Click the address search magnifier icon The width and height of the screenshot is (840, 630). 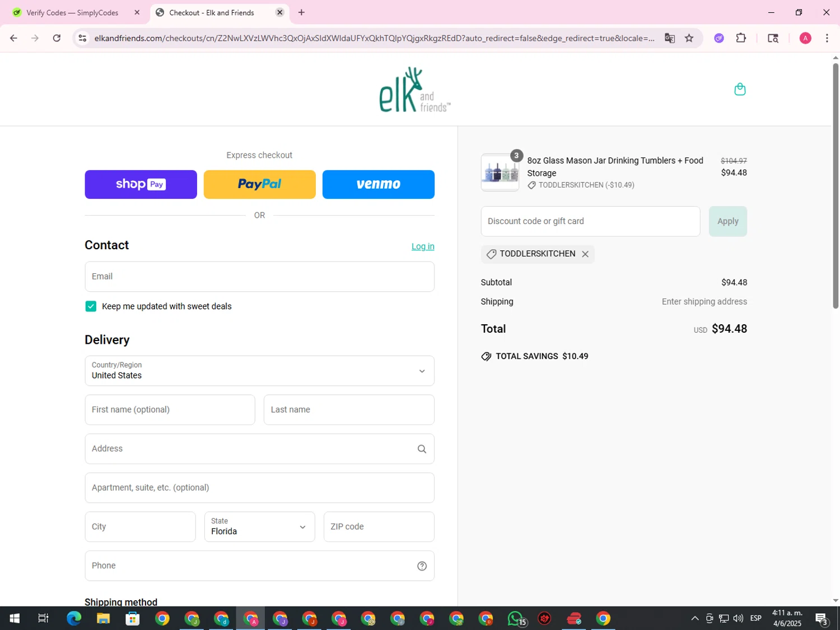pos(422,449)
